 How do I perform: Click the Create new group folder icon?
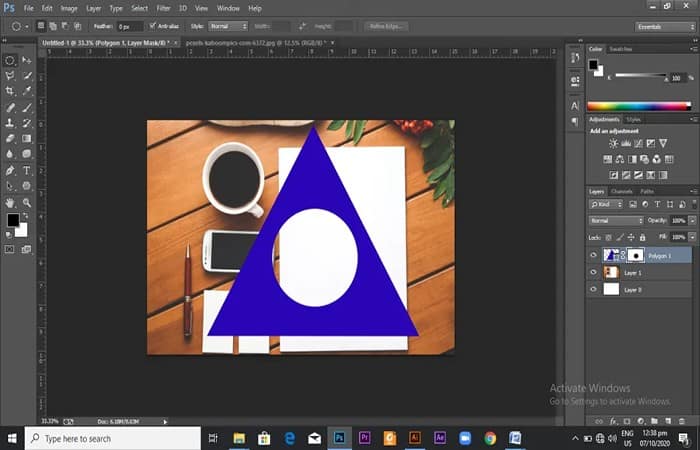(654, 421)
